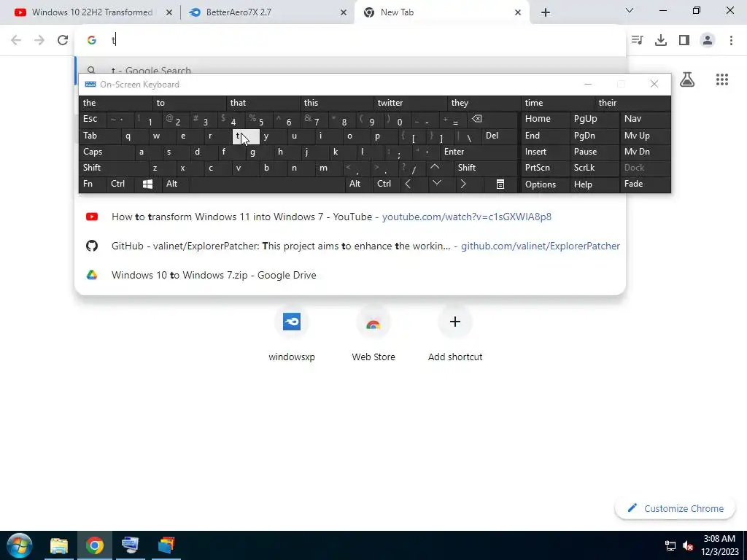747x560 pixels.
Task: Open Windows 10 to Windows 7.zip suggestion
Action: pos(350,275)
